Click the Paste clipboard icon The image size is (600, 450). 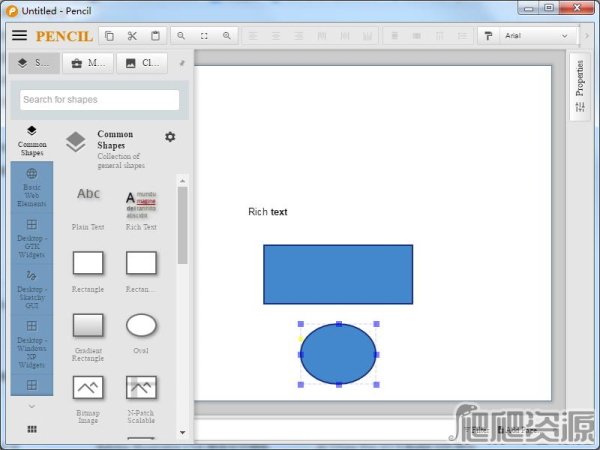(x=155, y=36)
